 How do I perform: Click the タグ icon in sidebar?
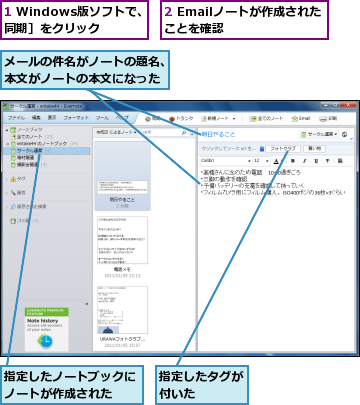[13, 179]
